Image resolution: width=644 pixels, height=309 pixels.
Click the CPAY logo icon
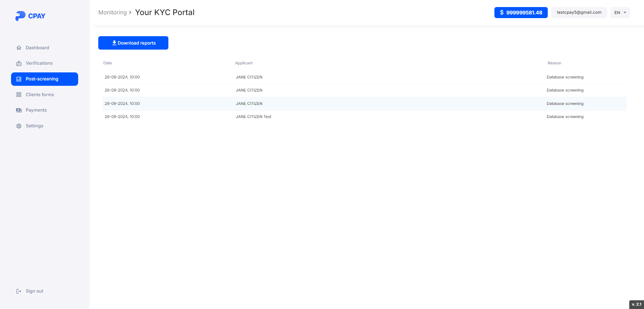point(20,16)
